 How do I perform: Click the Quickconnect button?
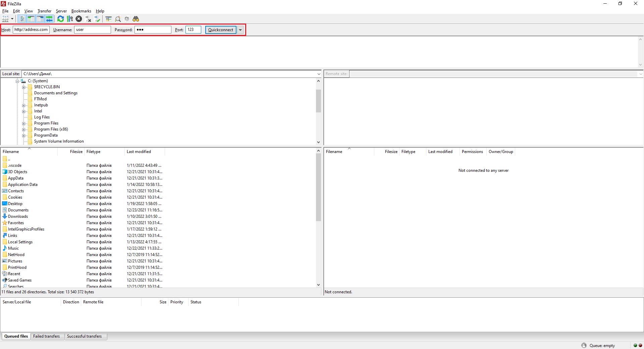point(220,30)
